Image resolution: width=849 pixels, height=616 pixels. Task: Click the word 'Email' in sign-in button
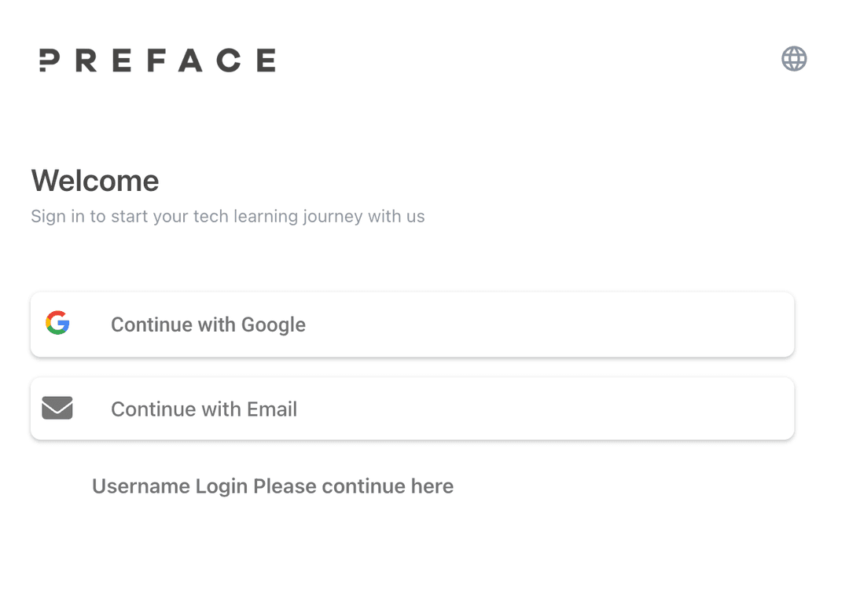(x=272, y=409)
